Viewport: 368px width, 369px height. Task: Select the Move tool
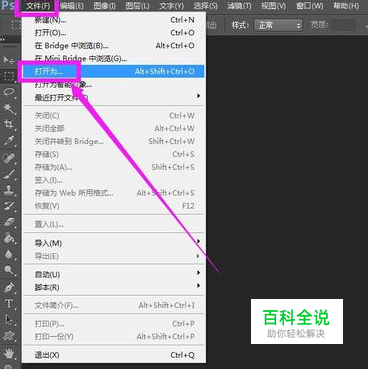(9, 60)
